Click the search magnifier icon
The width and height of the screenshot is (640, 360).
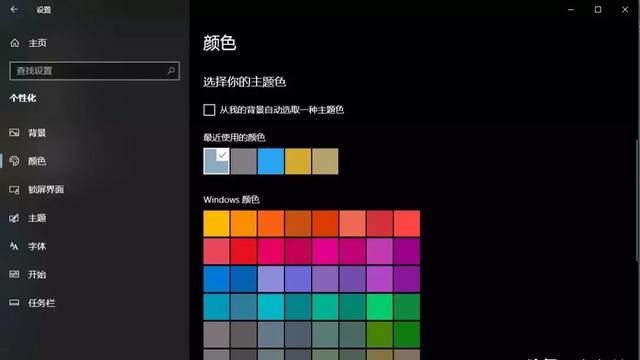171,71
